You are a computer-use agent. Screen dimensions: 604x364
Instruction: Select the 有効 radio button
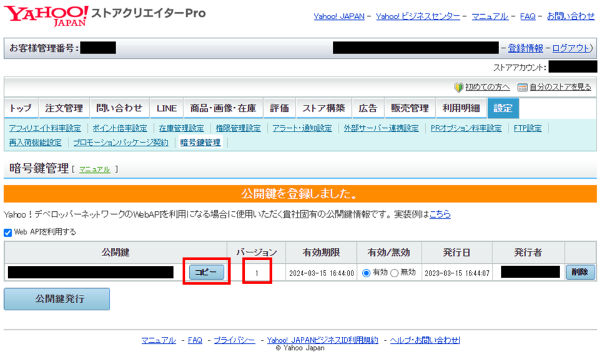coord(366,273)
